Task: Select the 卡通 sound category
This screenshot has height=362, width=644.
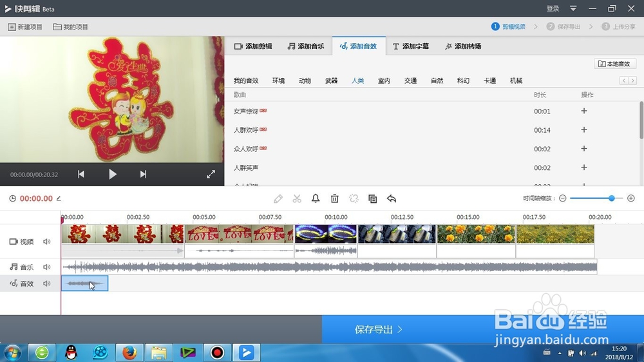Action: pos(489,81)
